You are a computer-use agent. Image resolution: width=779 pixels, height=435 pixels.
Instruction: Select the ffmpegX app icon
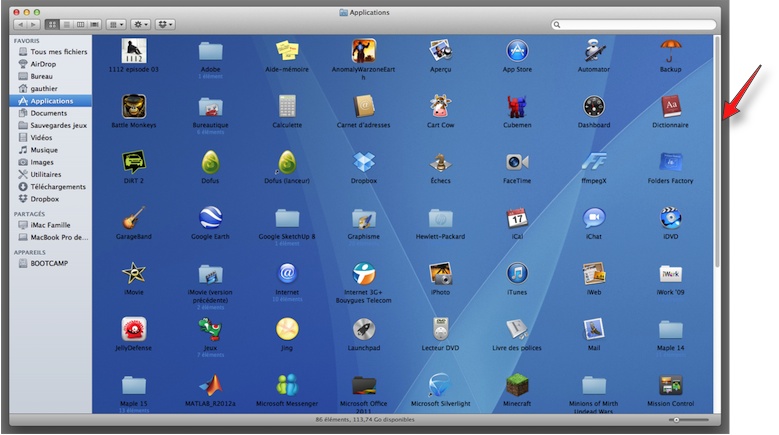pyautogui.click(x=594, y=162)
